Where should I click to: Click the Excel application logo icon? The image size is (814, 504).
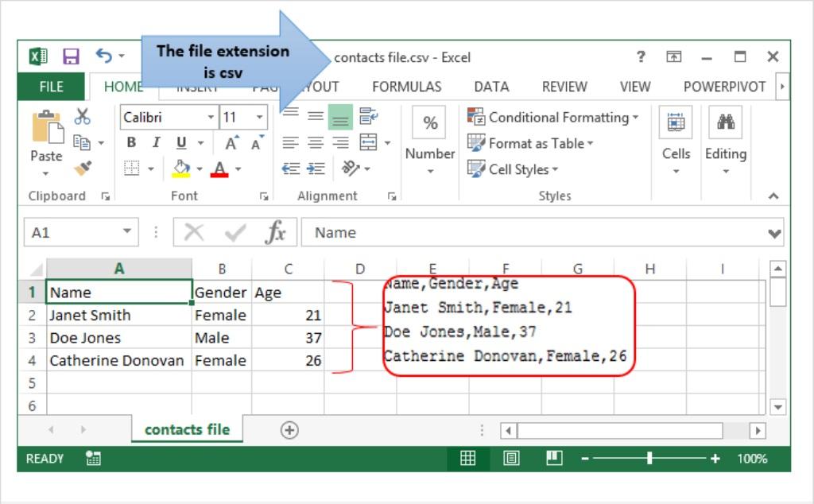click(x=38, y=56)
